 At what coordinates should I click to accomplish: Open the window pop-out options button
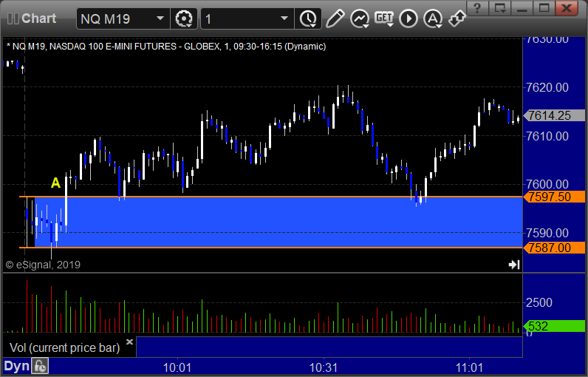coord(500,8)
